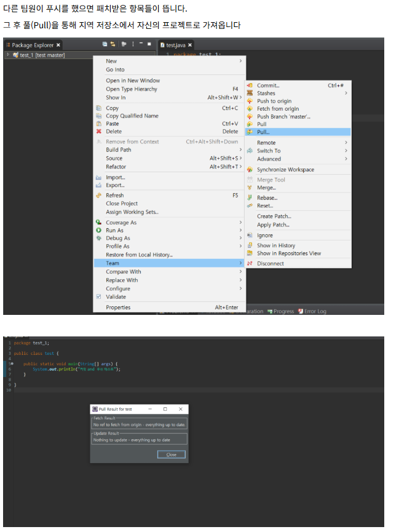Switch to the test.java editor tab
This screenshot has width=407, height=532.
[176, 45]
